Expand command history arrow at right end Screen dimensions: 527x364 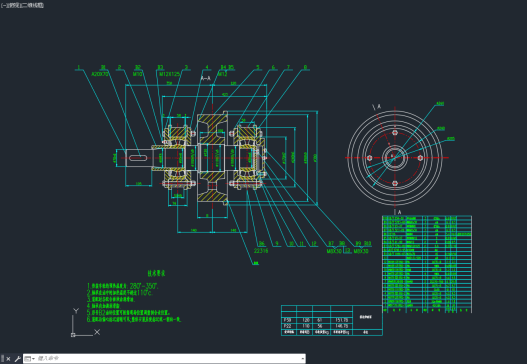[303, 359]
